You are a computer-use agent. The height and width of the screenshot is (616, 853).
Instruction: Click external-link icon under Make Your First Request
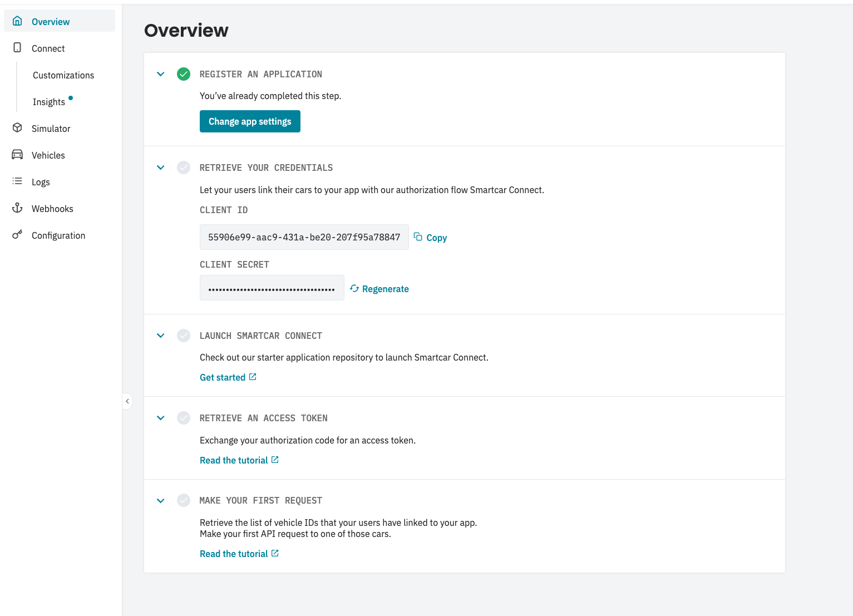pyautogui.click(x=275, y=553)
